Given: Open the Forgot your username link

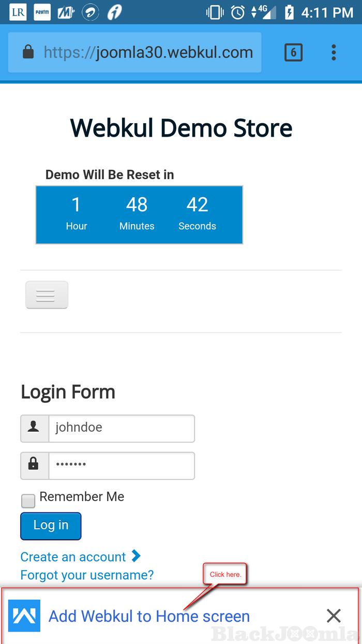Looking at the screenshot, I should coord(87,575).
